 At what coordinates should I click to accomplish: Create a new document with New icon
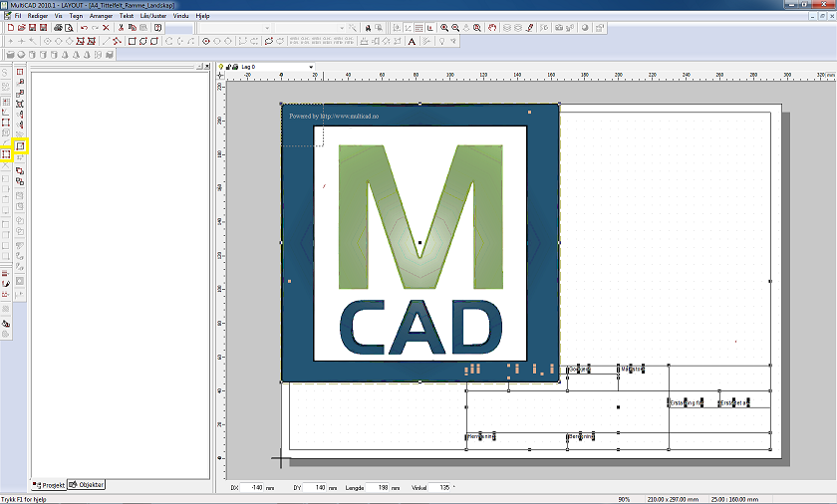pos(10,28)
